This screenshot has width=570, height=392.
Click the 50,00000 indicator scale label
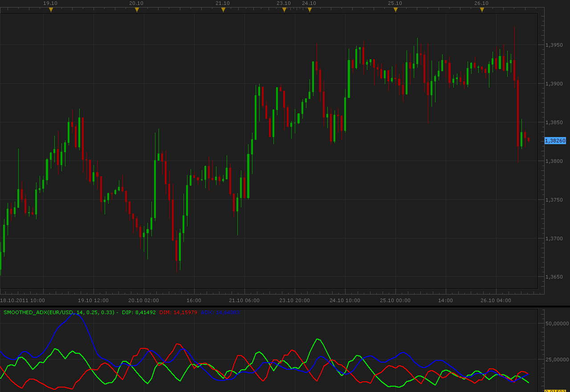(x=557, y=323)
